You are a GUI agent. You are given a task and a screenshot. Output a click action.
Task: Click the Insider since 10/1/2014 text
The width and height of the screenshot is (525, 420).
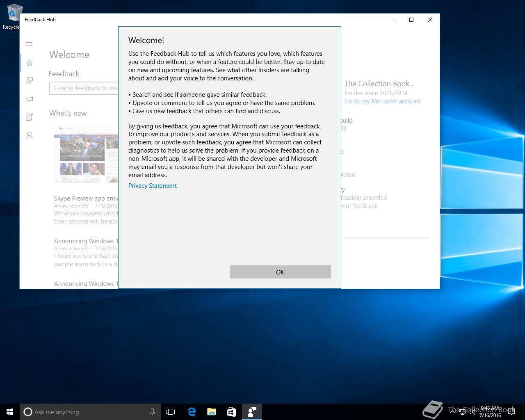pos(376,93)
